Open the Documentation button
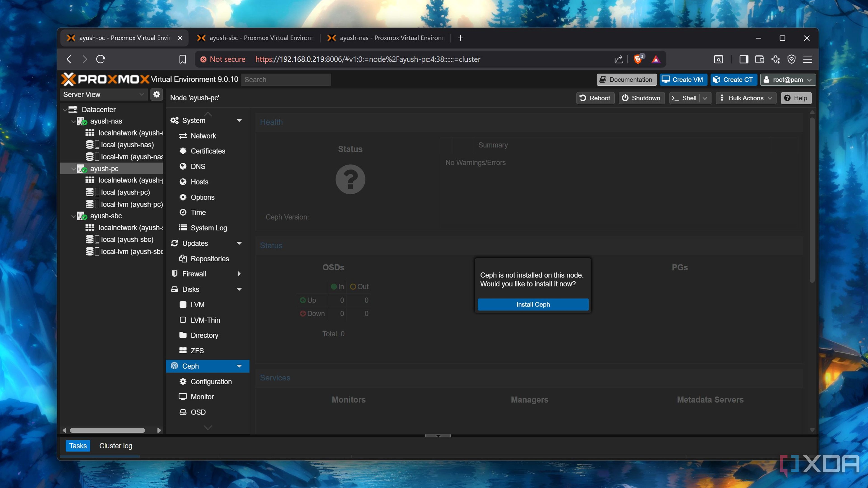 [x=626, y=80]
